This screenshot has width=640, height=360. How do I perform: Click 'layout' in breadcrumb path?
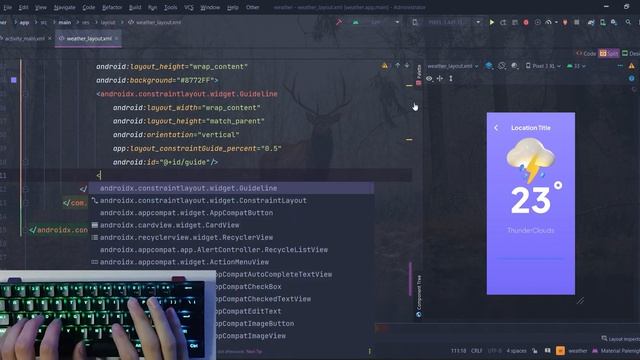tap(108, 22)
